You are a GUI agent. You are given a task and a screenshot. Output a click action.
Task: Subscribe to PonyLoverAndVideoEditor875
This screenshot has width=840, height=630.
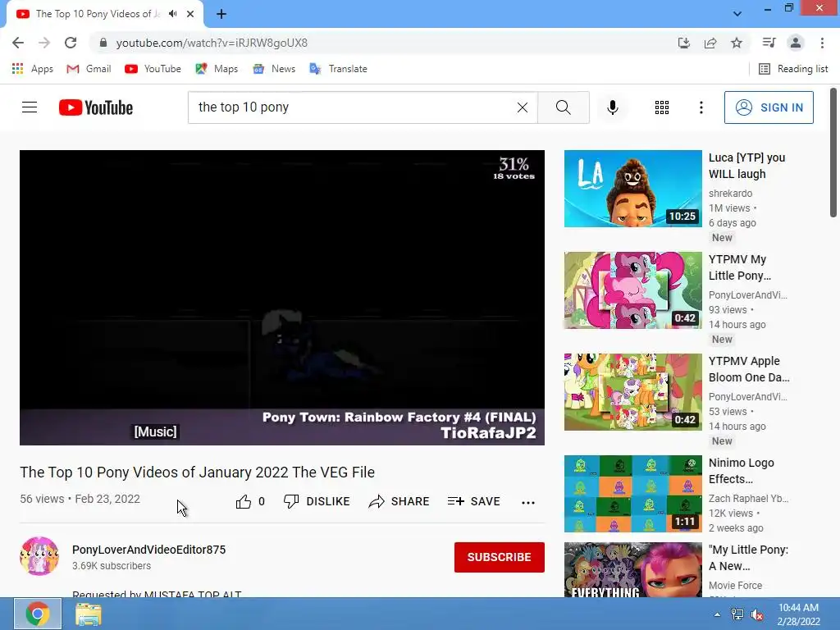point(500,557)
